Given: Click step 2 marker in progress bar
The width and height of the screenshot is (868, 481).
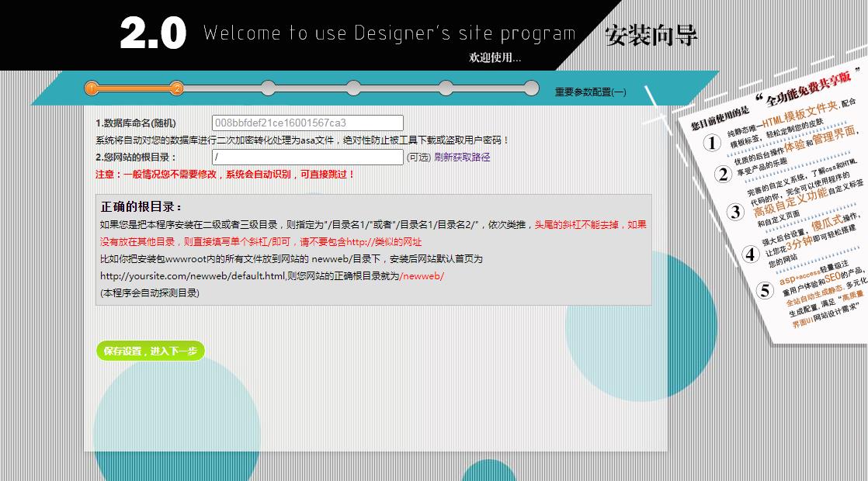Looking at the screenshot, I should [x=176, y=88].
